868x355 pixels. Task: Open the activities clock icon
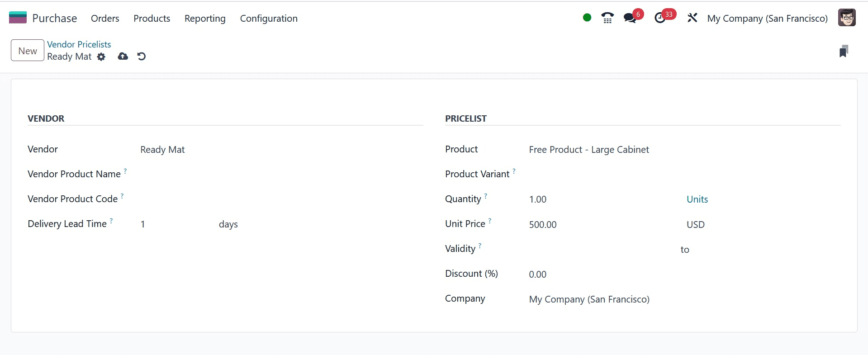tap(660, 18)
